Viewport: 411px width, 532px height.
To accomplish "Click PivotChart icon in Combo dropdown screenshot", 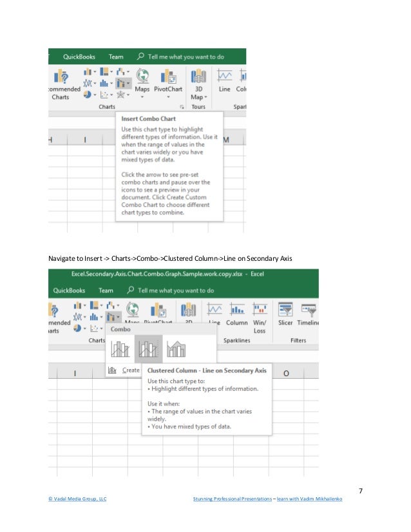I will coord(158,310).
